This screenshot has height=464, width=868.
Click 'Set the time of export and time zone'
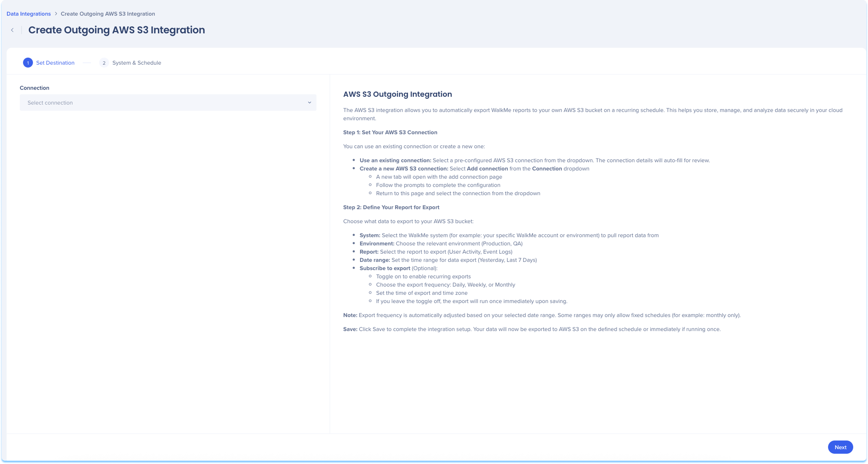tap(422, 293)
